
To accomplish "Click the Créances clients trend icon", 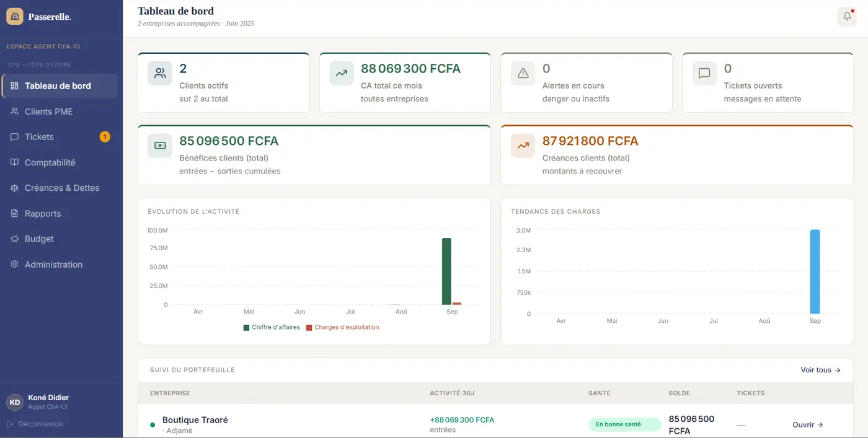I will point(523,146).
